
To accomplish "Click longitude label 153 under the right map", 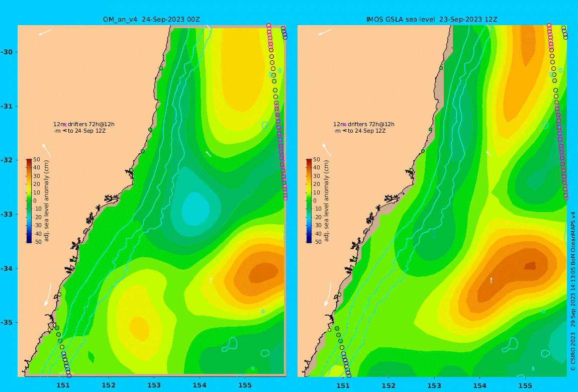I will pos(434,385).
